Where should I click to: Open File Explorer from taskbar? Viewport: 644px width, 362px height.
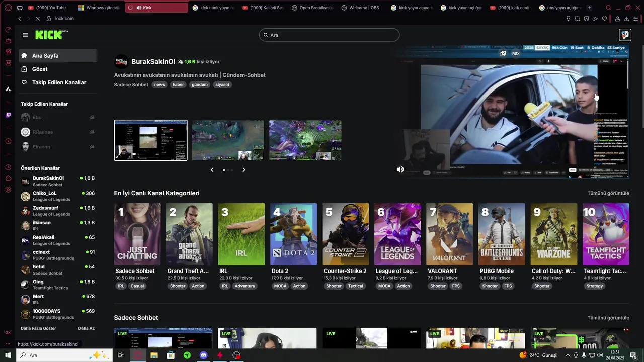(154, 355)
